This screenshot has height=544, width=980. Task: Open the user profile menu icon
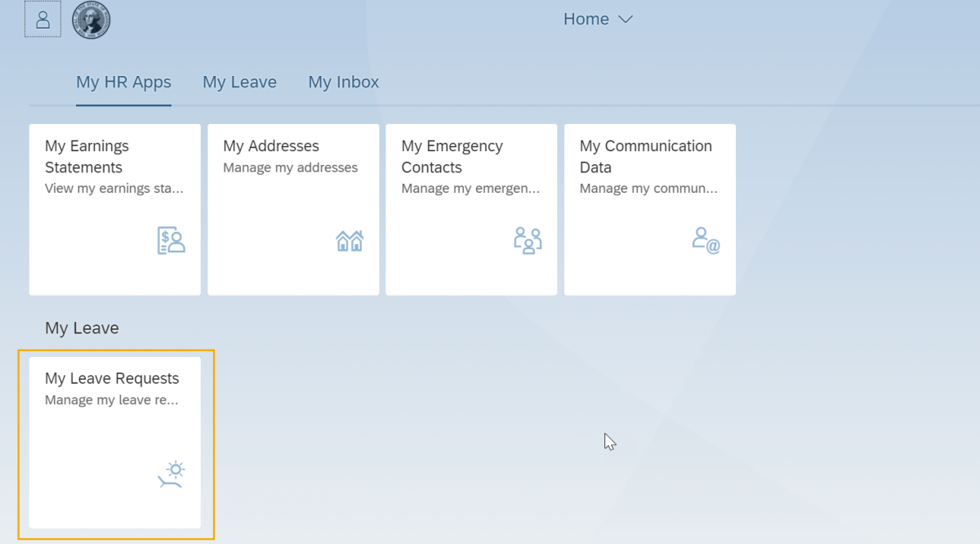pos(42,20)
